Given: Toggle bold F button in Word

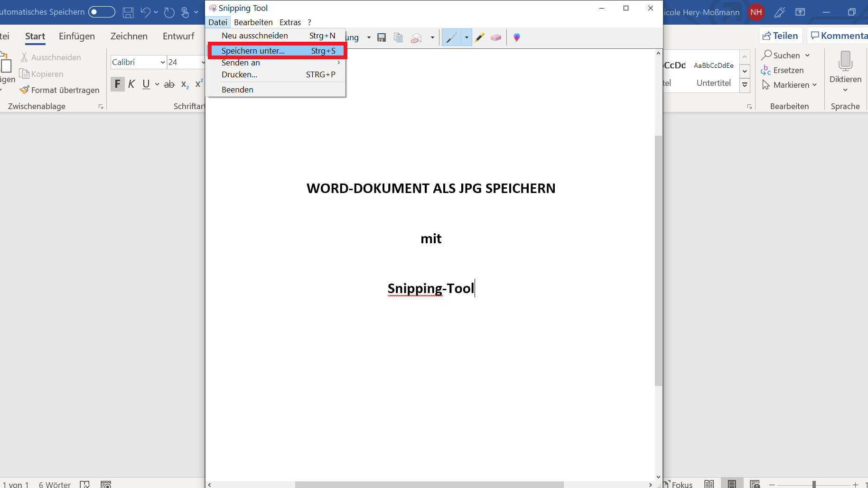Looking at the screenshot, I should [x=118, y=84].
